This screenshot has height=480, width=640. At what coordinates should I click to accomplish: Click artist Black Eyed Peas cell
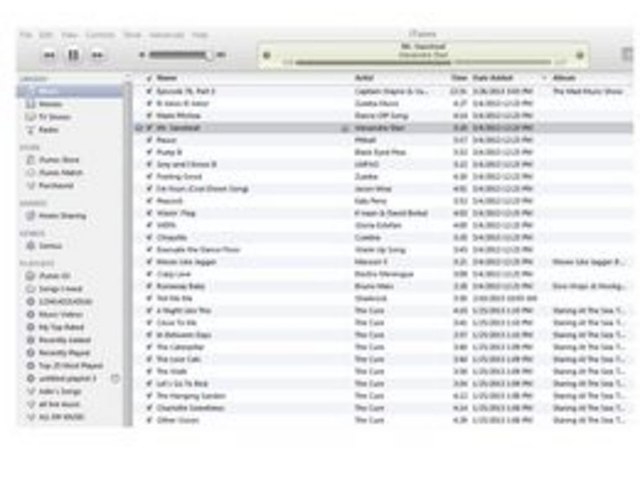[380, 152]
